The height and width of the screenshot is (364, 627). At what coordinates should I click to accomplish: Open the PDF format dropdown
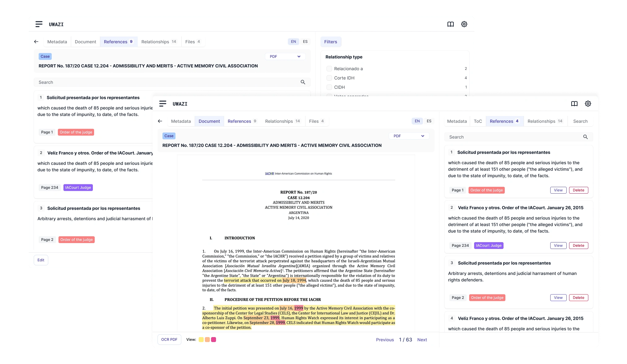pos(285,56)
